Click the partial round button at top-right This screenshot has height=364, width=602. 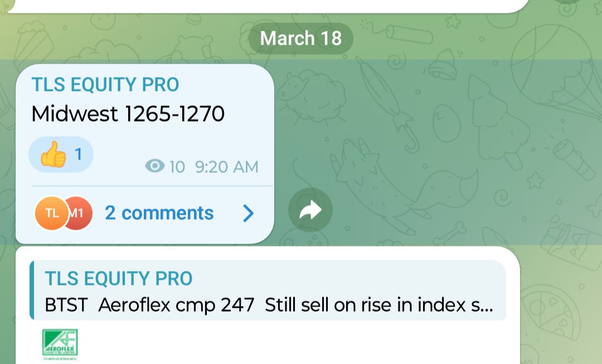click(x=569, y=2)
